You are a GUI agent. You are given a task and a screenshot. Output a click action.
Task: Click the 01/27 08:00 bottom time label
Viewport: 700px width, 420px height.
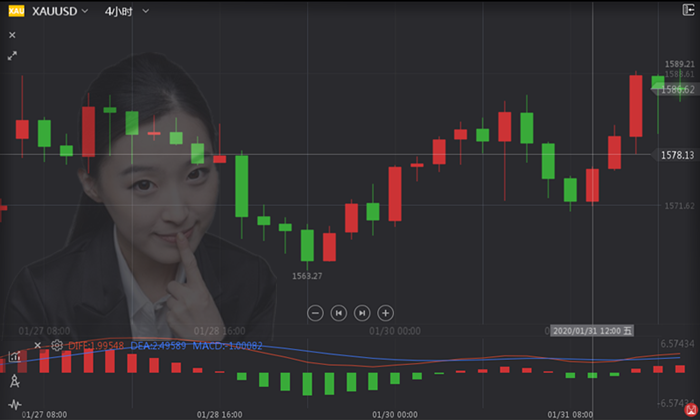(x=44, y=415)
